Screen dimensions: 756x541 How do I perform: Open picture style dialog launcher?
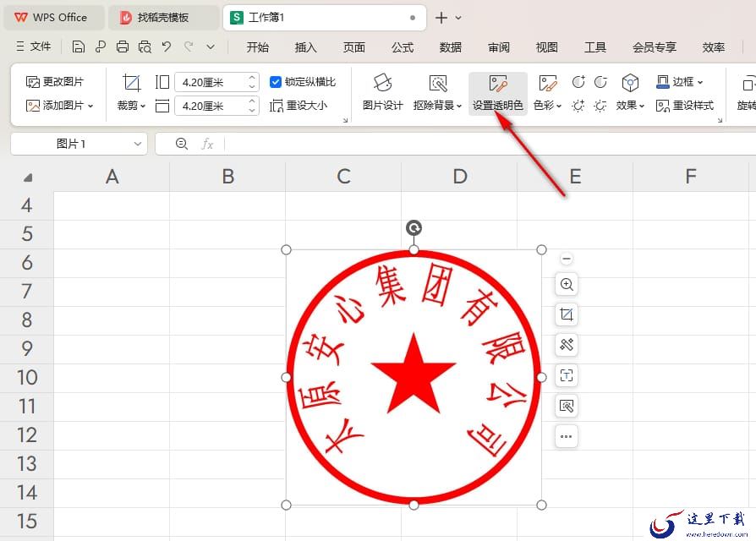[720, 120]
